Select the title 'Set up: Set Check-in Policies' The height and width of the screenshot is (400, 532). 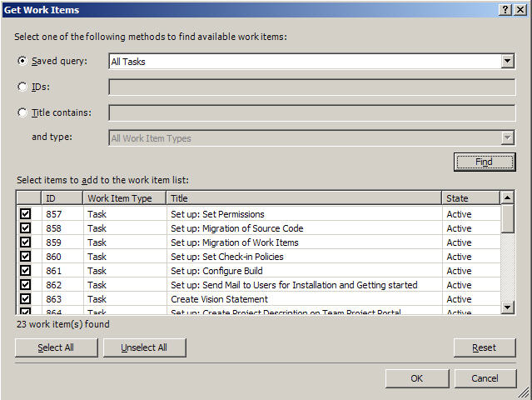click(227, 257)
